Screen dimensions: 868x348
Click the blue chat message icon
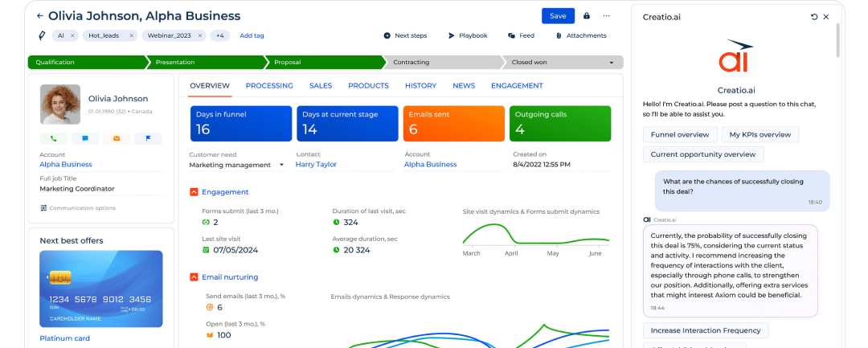coord(84,138)
